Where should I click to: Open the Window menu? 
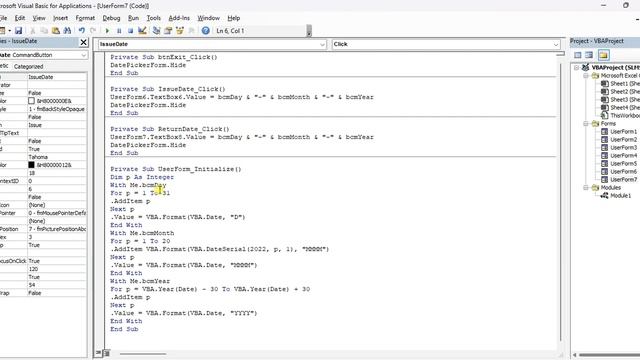209,18
